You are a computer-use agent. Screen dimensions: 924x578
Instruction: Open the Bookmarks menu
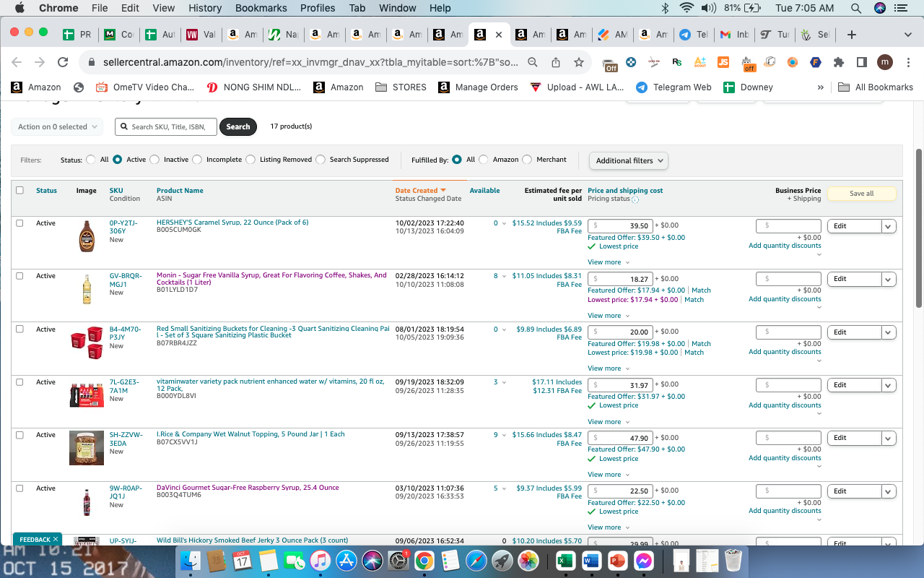click(261, 8)
